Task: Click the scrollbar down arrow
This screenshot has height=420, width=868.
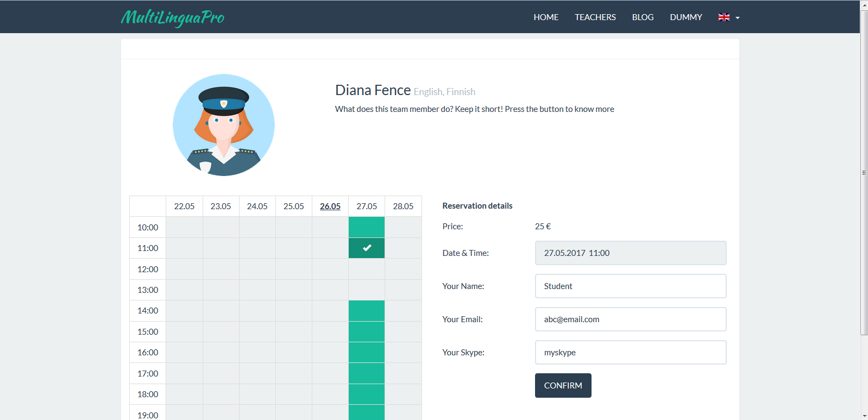Action: point(864,416)
